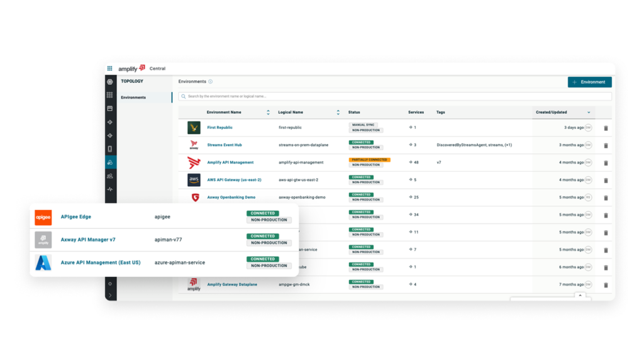Image resolution: width=644 pixels, height=363 pixels.
Task: Open the Amplify Gateway Dataplane link
Action: point(232,284)
